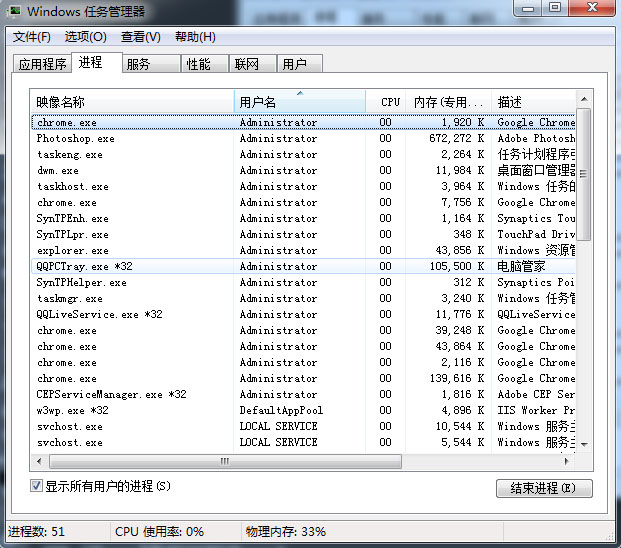Click the 672,272 K memory value
This screenshot has height=548, width=621.
point(457,138)
